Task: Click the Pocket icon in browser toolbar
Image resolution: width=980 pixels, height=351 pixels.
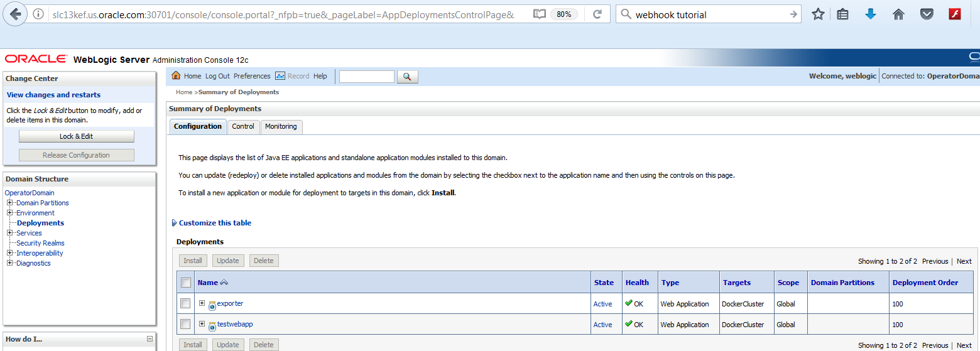Action: 927,14
